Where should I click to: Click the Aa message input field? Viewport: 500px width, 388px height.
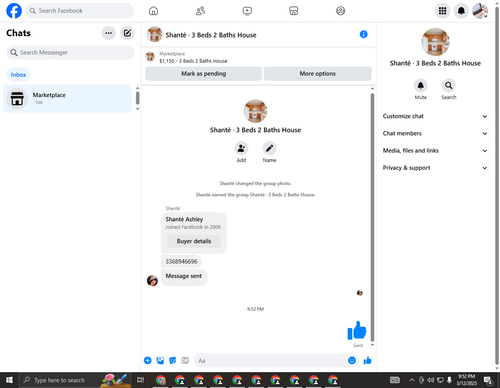(271, 361)
